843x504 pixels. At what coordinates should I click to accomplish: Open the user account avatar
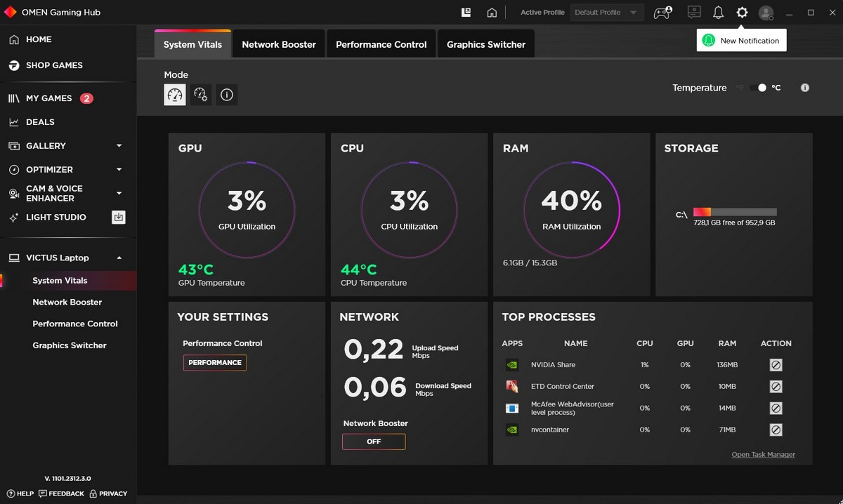coord(766,13)
